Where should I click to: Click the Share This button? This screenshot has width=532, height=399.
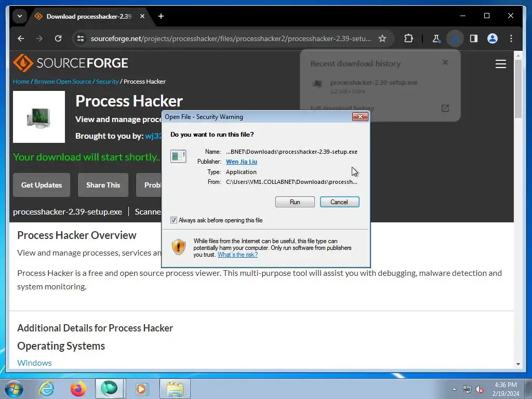103,185
